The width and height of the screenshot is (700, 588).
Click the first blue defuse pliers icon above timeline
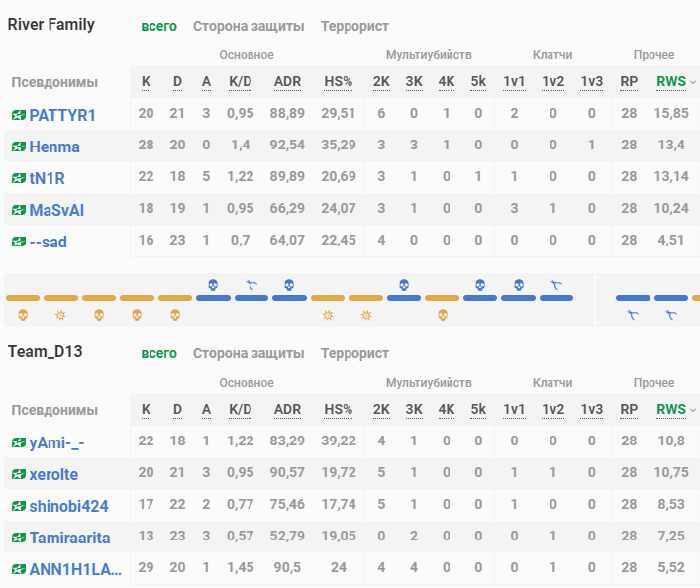[x=251, y=285]
